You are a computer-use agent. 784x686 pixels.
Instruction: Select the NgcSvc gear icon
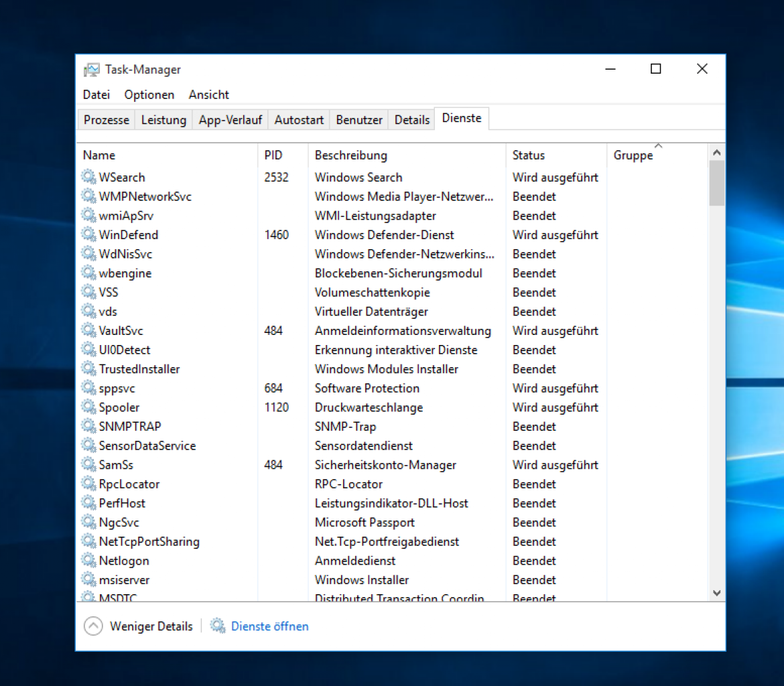coord(88,521)
